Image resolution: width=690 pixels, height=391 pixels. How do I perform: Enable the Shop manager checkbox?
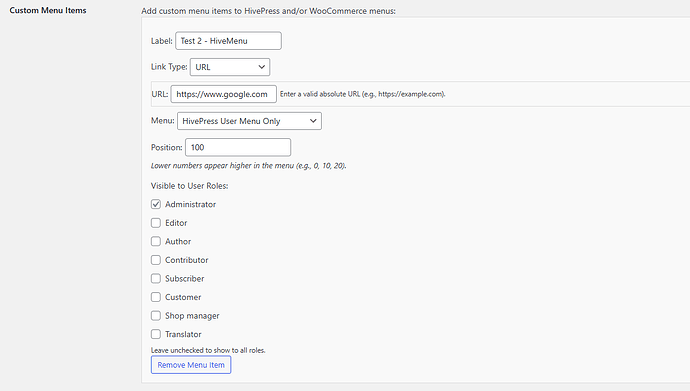[x=156, y=316]
